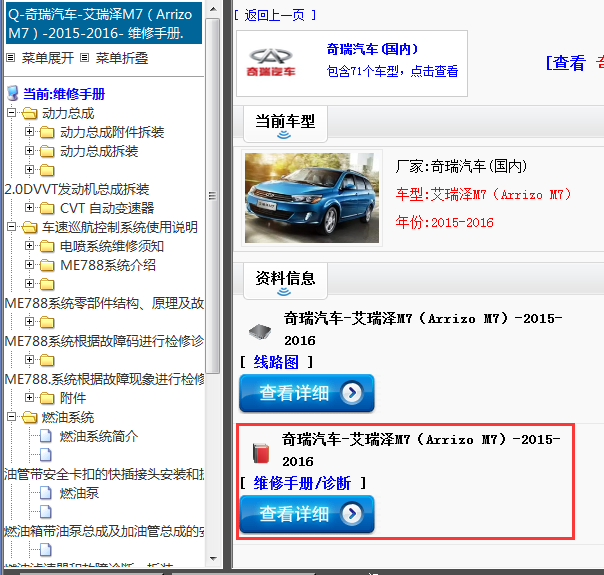The width and height of the screenshot is (604, 575).
Task: Open the 资料信息 tab
Action: coord(285,280)
